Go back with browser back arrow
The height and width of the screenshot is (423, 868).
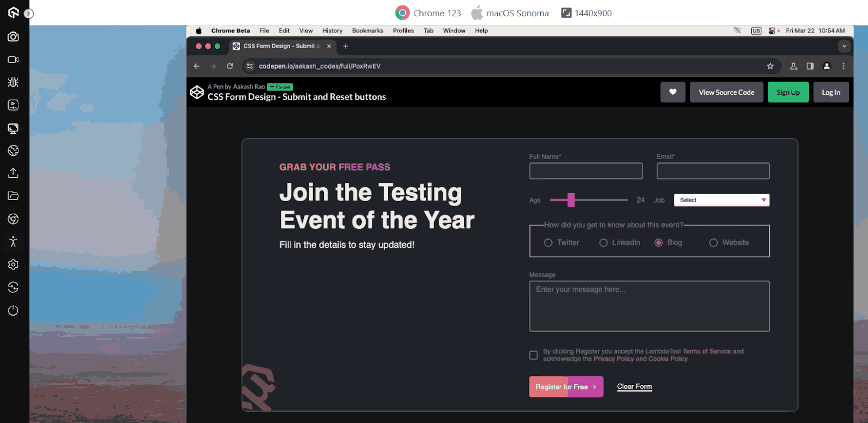tap(197, 66)
